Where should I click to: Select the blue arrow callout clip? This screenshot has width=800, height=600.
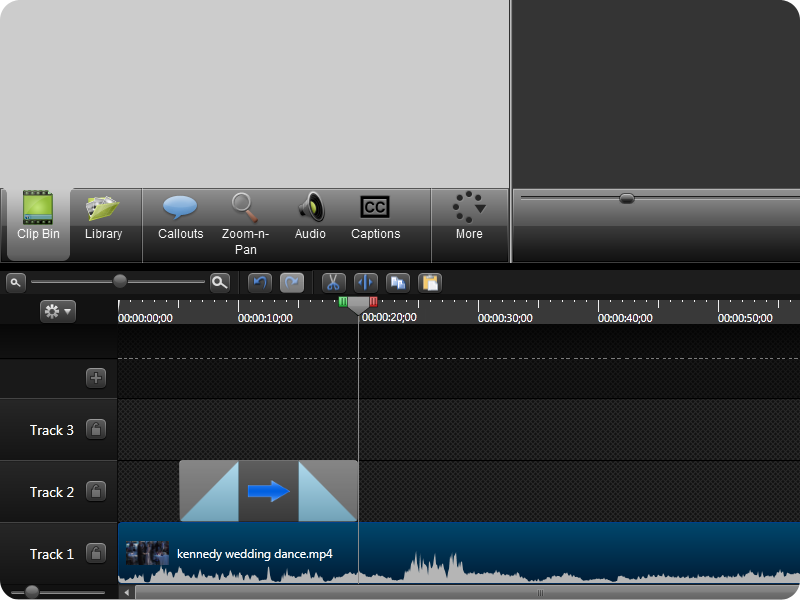tap(268, 491)
